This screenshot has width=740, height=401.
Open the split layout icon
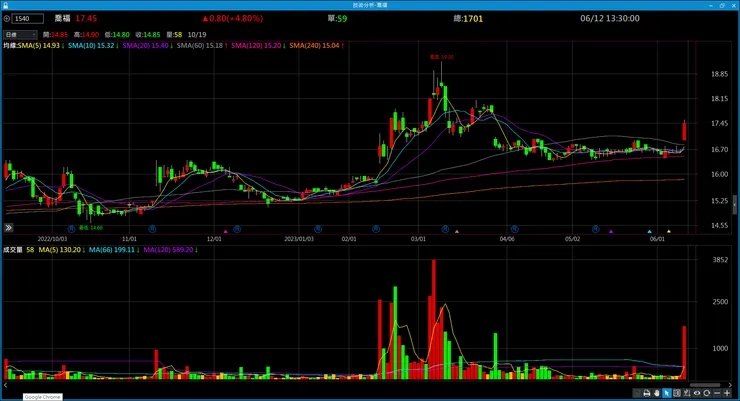coord(677,393)
